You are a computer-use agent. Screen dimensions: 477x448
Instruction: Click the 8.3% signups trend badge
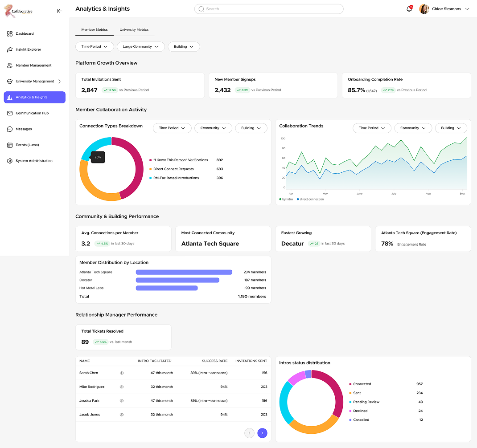tap(243, 90)
